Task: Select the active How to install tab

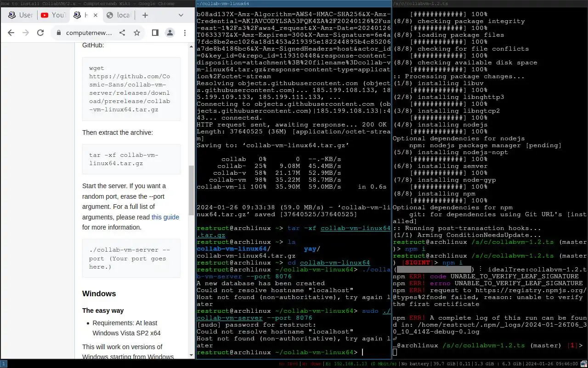Action: click(x=85, y=15)
